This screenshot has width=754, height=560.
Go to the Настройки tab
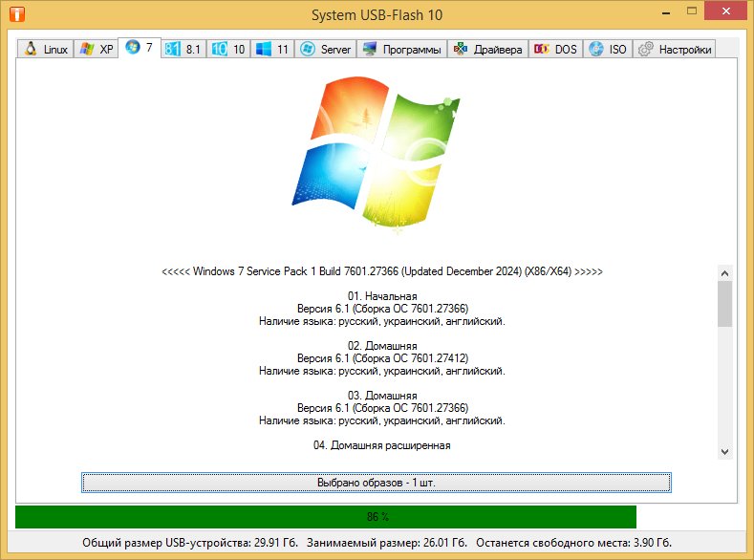click(x=676, y=50)
